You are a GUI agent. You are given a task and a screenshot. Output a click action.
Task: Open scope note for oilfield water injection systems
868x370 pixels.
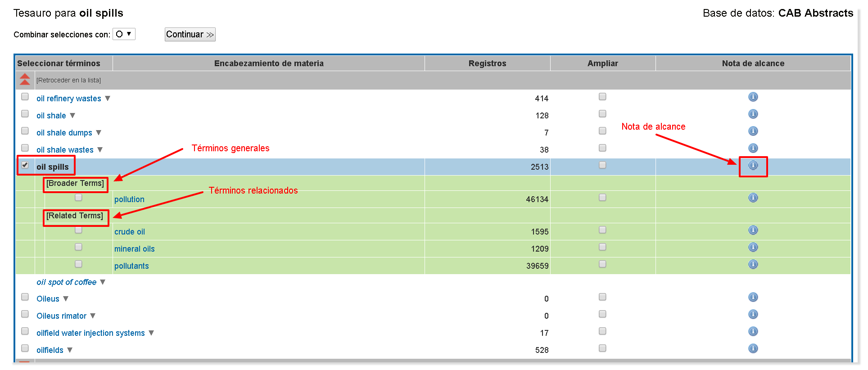753,331
